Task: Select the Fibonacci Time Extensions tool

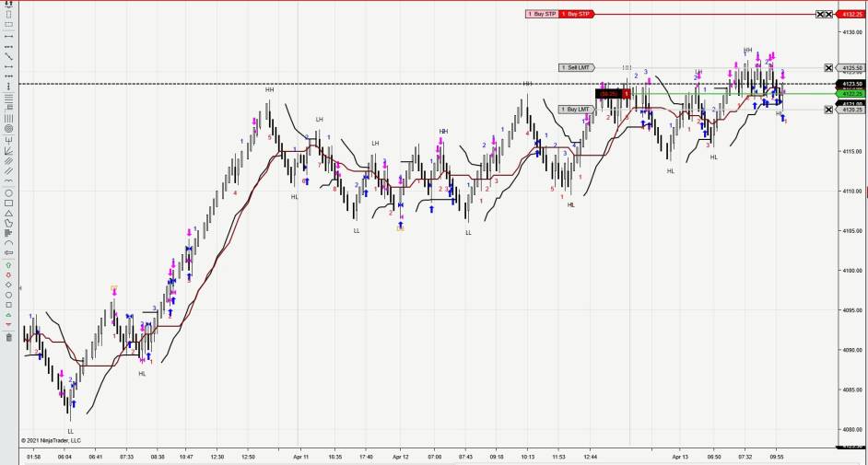Action: click(9, 118)
